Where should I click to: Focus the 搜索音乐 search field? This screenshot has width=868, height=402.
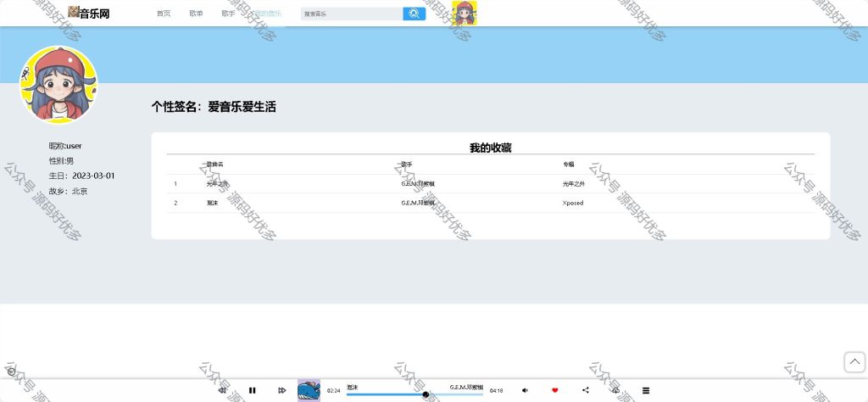[x=352, y=14]
